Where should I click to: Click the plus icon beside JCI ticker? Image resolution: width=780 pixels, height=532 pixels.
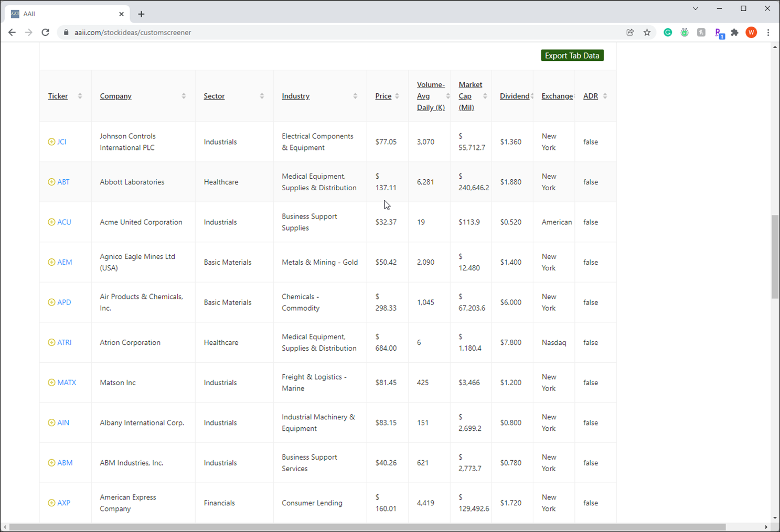[51, 142]
